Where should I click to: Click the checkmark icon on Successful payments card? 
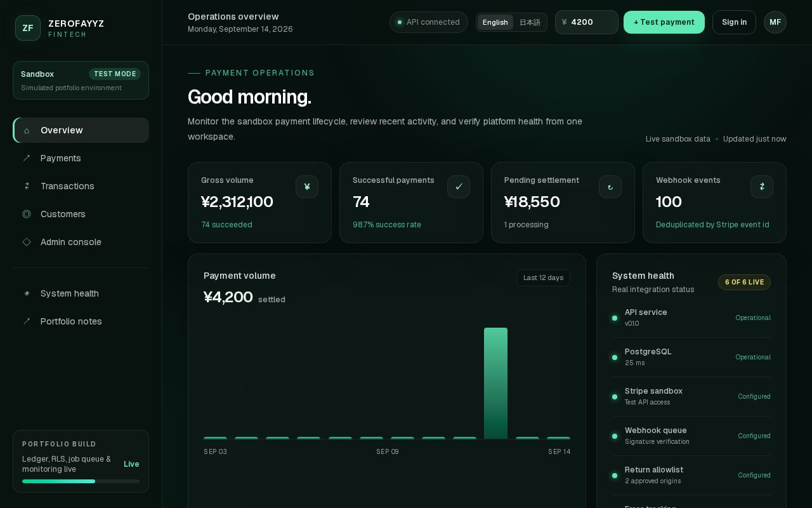click(459, 187)
